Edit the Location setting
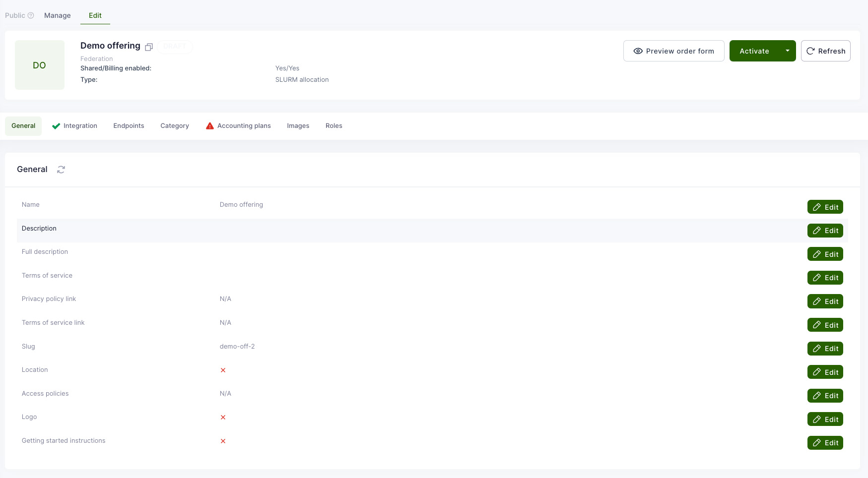The height and width of the screenshot is (478, 868). [x=825, y=372]
